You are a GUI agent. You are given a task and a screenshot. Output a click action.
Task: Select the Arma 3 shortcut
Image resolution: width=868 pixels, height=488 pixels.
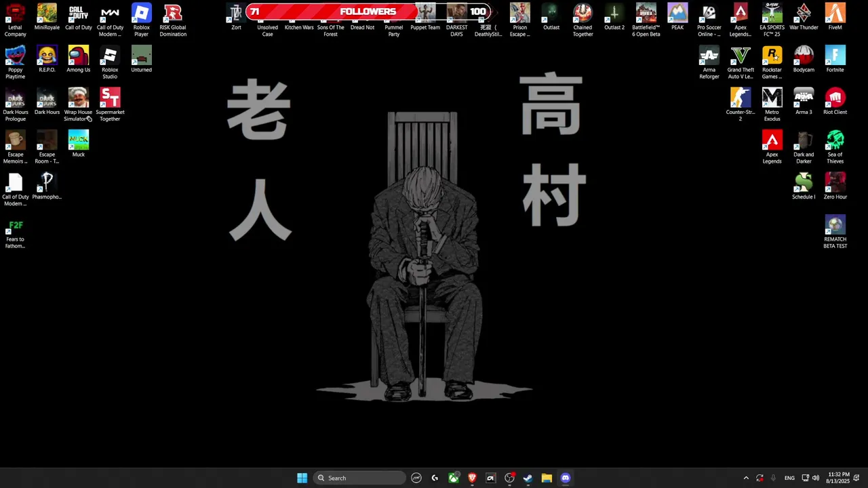[x=804, y=102]
